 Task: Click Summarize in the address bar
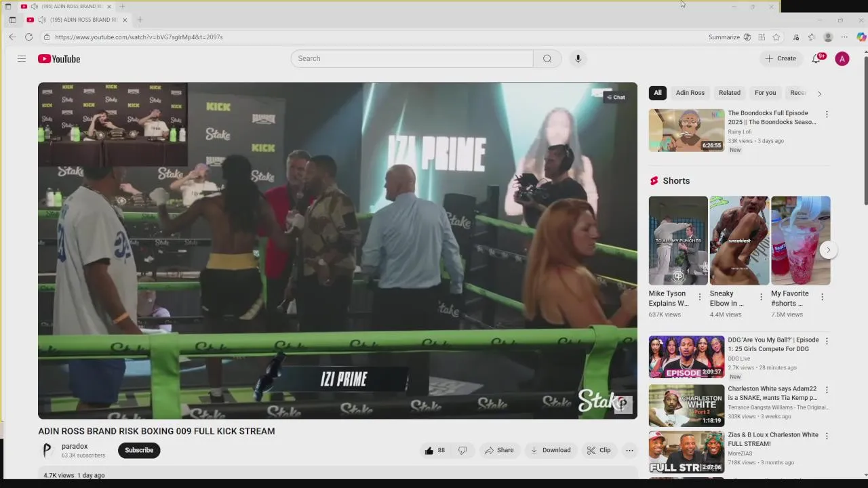coord(724,37)
